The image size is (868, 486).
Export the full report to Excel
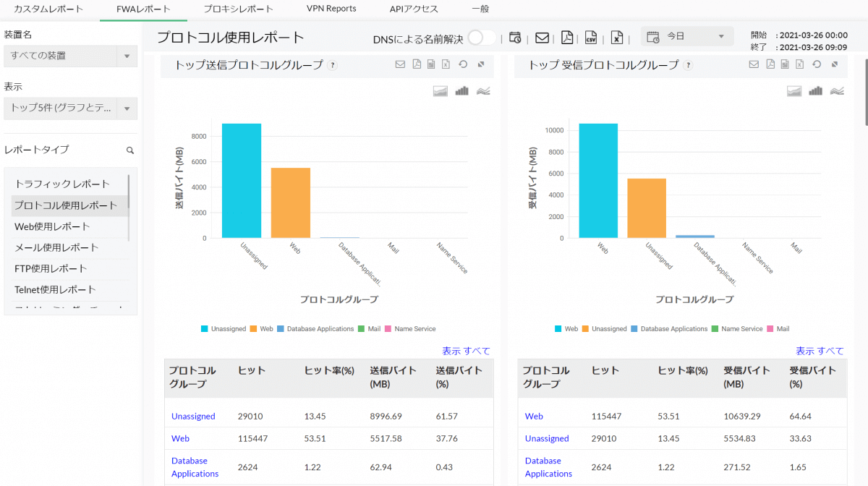coord(616,38)
